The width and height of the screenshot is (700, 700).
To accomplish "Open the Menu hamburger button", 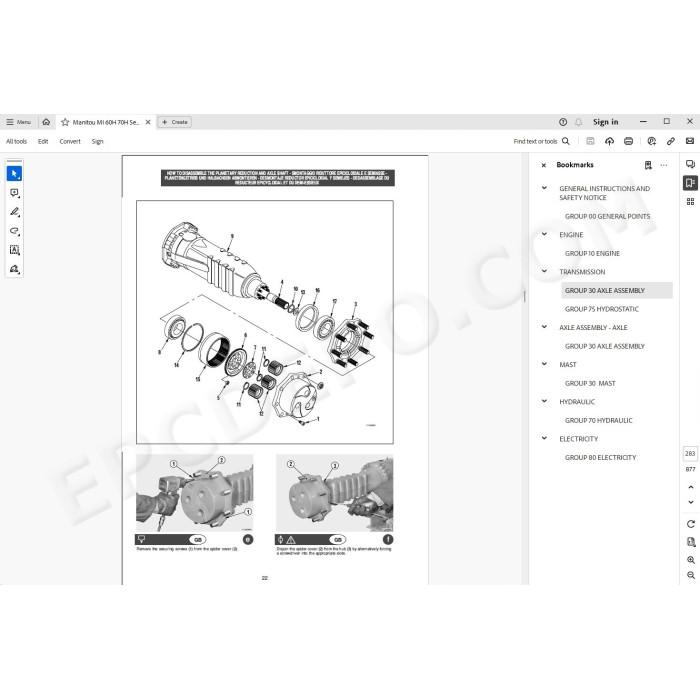I will (x=18, y=122).
